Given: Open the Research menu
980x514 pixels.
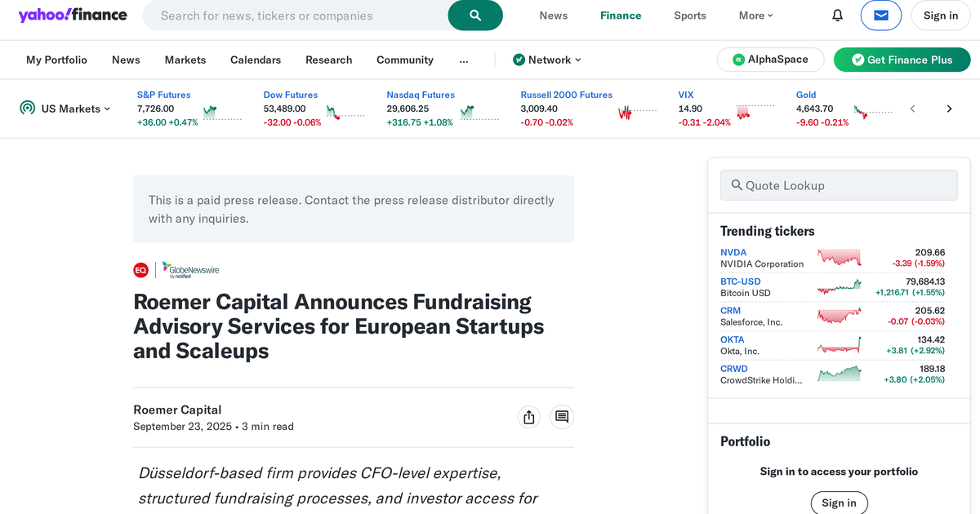Looking at the screenshot, I should pyautogui.click(x=329, y=60).
